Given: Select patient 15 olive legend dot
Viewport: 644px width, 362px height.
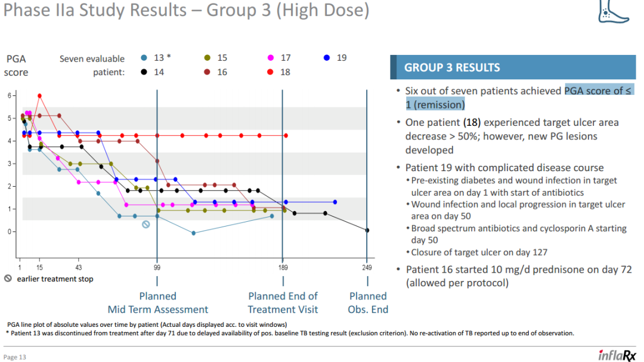Looking at the screenshot, I should [208, 58].
